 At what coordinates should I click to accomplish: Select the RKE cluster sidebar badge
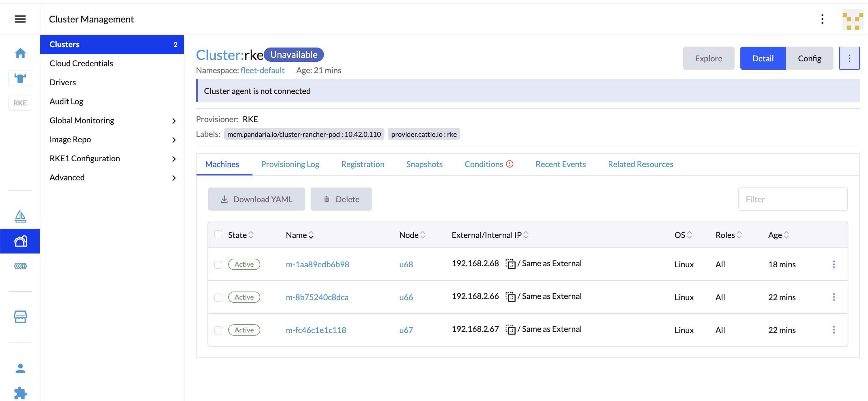(20, 103)
